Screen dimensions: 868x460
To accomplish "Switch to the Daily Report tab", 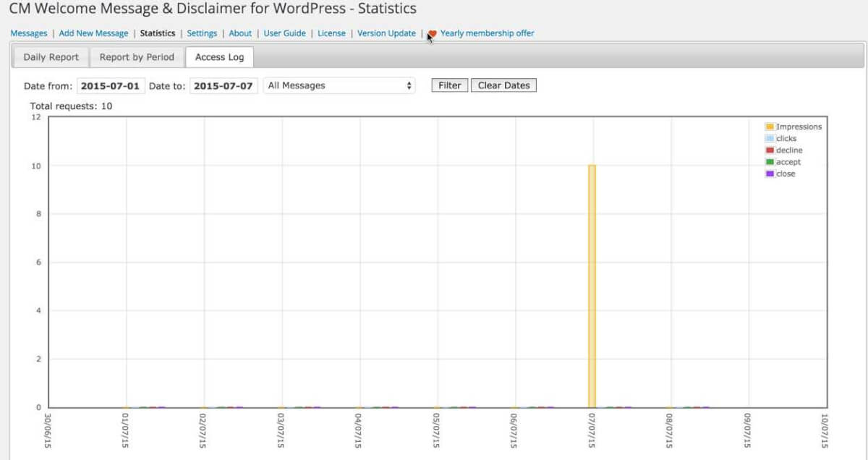I will (x=51, y=57).
